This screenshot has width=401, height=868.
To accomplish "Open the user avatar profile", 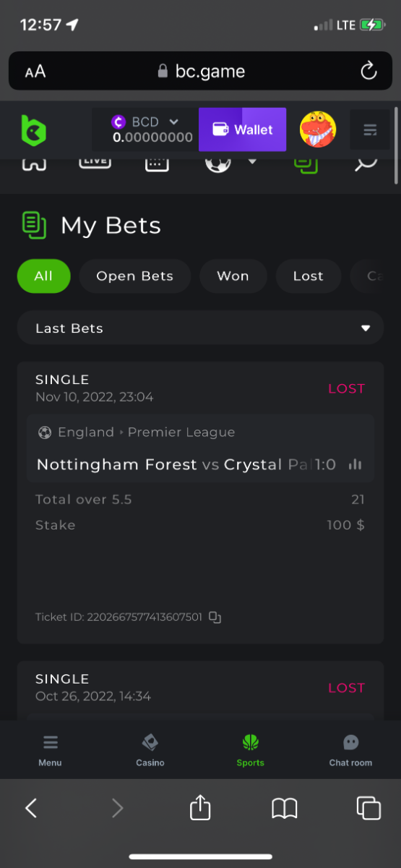I will (x=318, y=129).
